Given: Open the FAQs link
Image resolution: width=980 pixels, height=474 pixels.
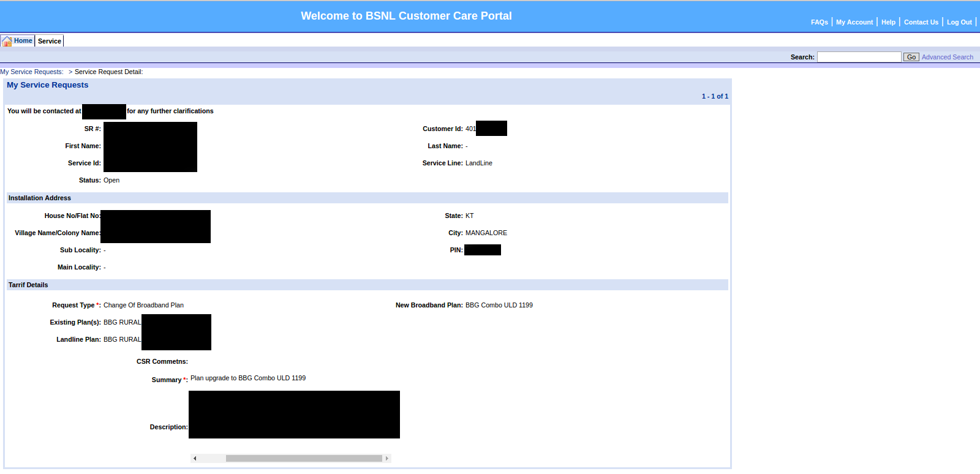Looking at the screenshot, I should [819, 22].
